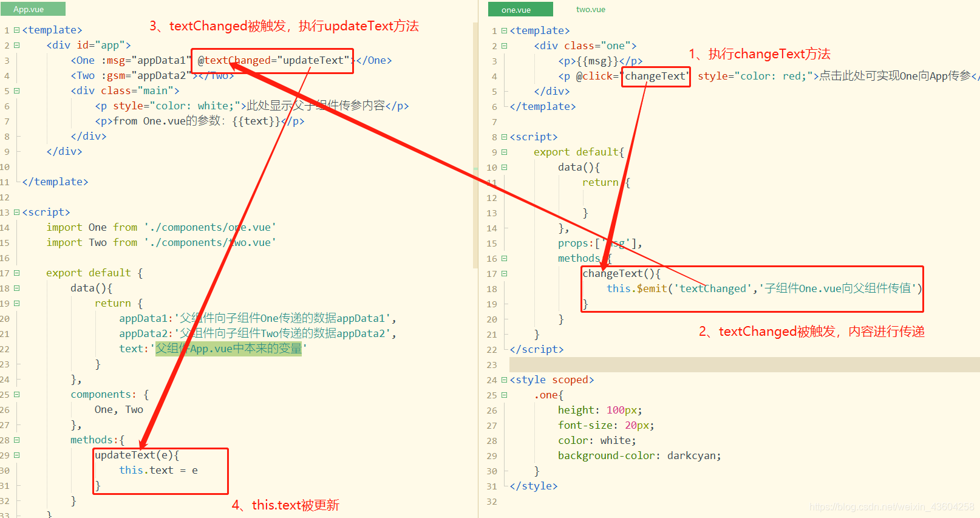Collapse the <script> block in App.vue
Image resolution: width=980 pixels, height=518 pixels.
click(x=17, y=212)
